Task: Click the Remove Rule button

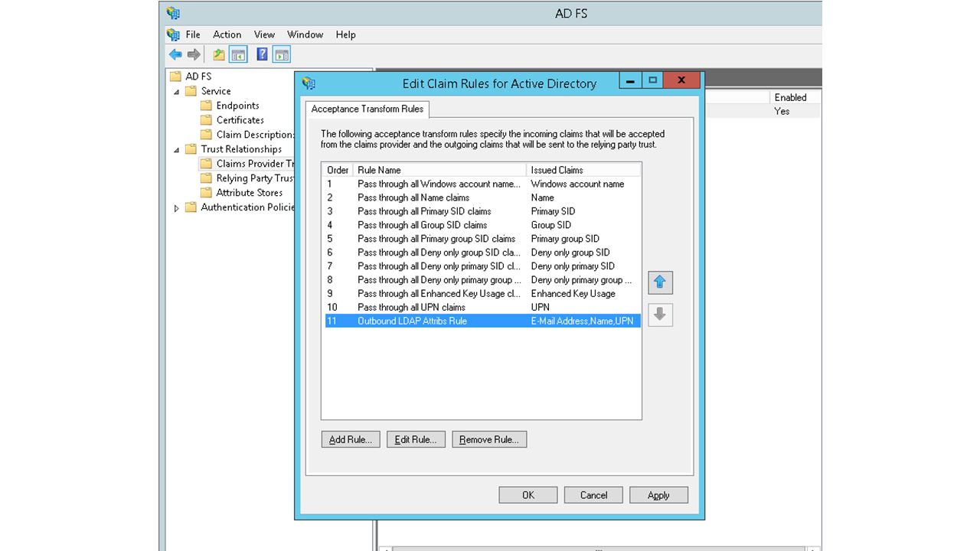Action: (x=489, y=439)
